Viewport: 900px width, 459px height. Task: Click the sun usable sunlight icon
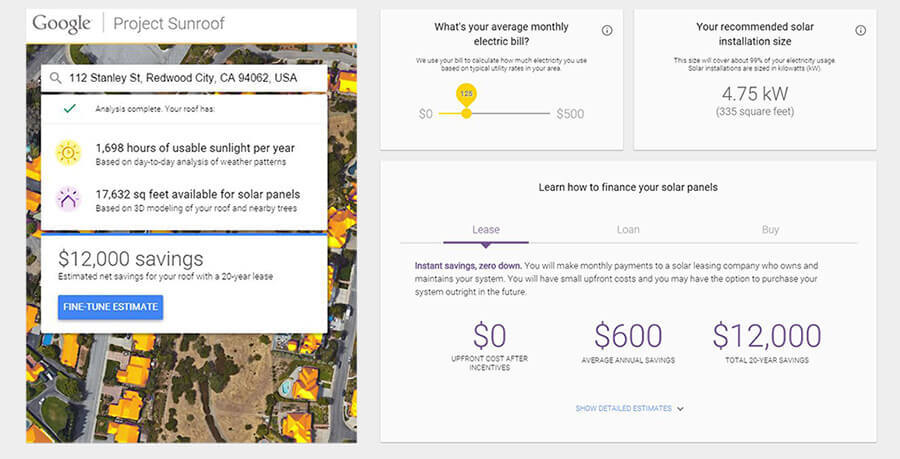tap(68, 153)
